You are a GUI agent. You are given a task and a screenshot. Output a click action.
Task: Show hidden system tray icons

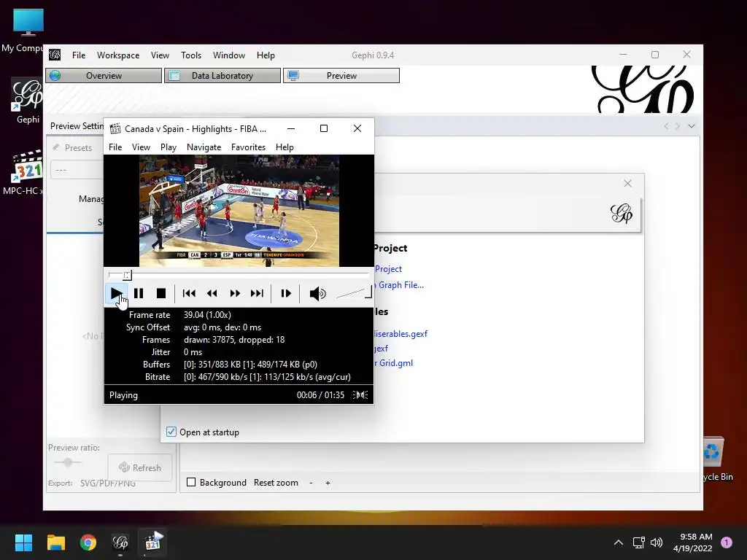click(x=619, y=542)
